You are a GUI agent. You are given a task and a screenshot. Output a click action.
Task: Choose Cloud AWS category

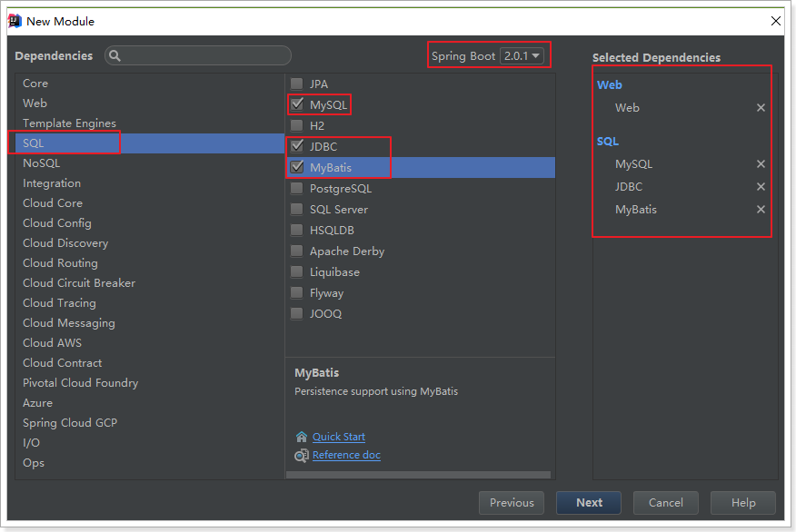(150, 343)
